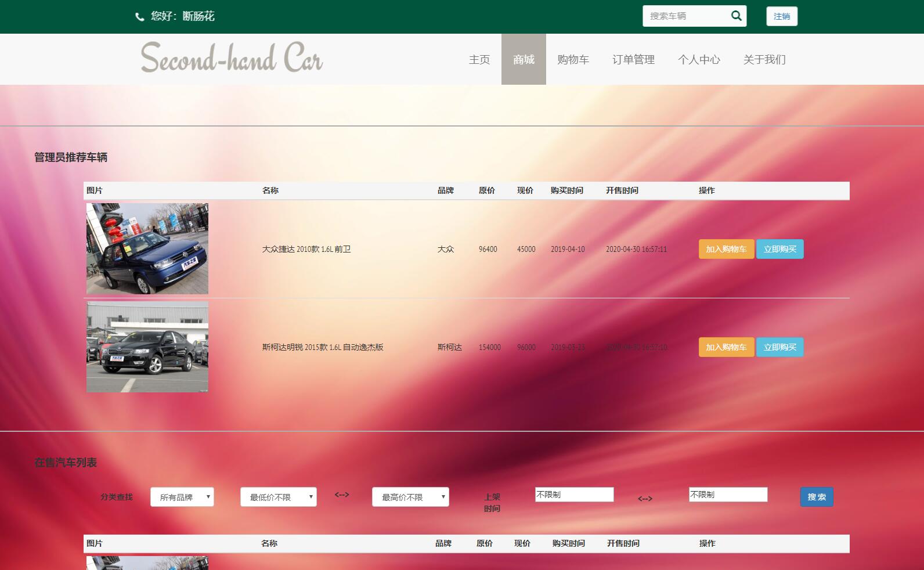Go to 订单管理 order management
The height and width of the screenshot is (570, 924).
[633, 59]
